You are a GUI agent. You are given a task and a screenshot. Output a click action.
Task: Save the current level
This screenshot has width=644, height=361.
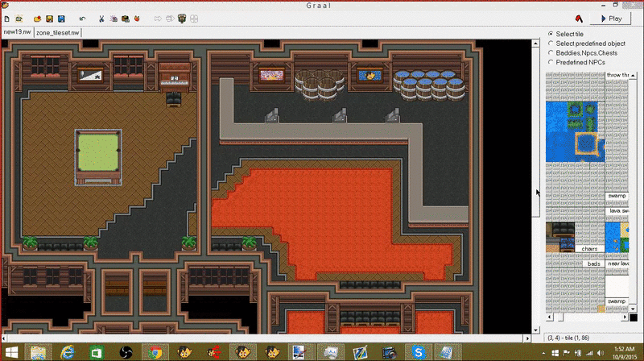coord(49,19)
